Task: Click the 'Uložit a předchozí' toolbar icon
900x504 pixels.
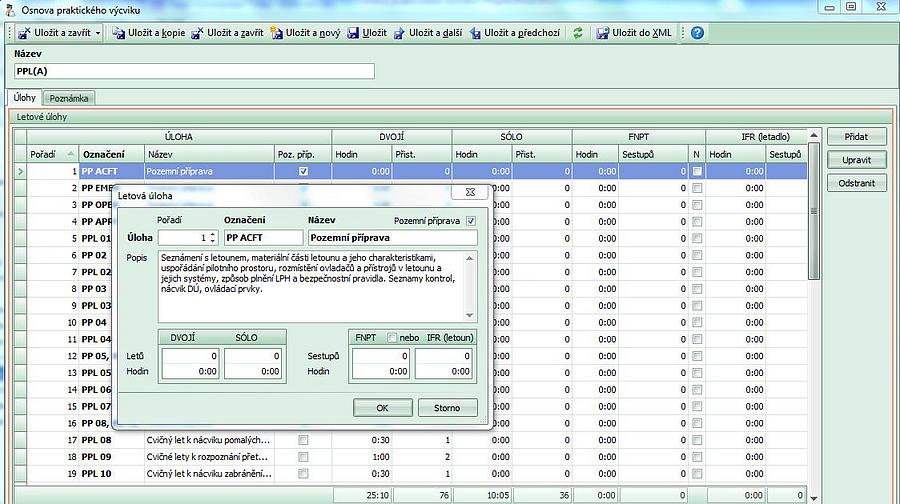Action: tap(475, 33)
